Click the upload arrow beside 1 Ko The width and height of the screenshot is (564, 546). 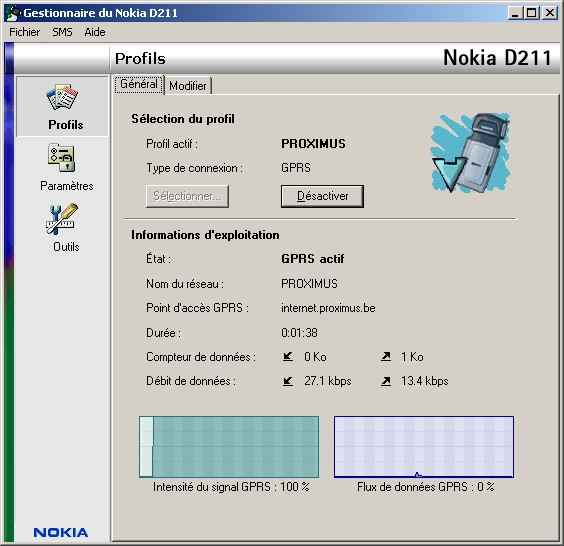pos(386,356)
